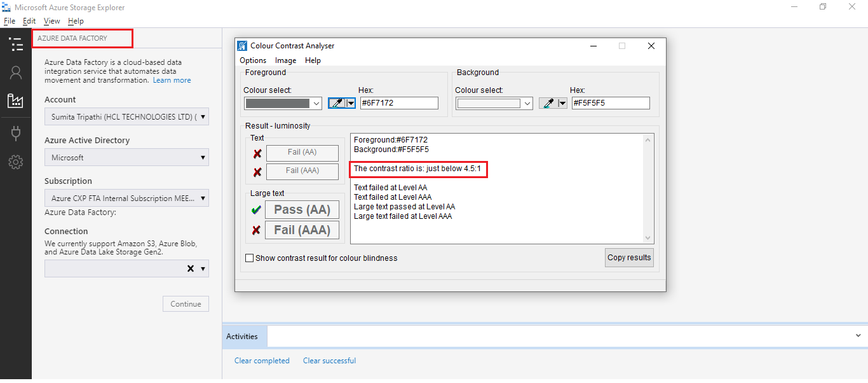Expand the foreground eyedropper options arrow
The width and height of the screenshot is (868, 383).
coord(350,103)
